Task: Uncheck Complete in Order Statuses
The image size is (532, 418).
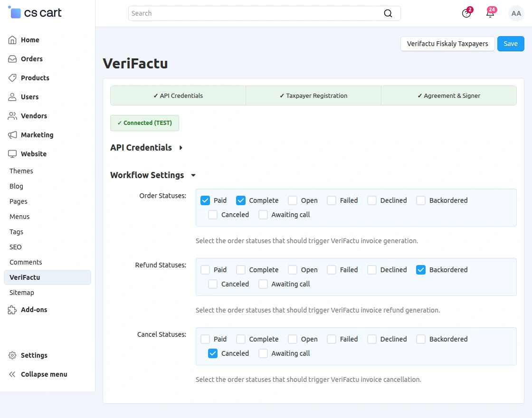Action: click(240, 200)
